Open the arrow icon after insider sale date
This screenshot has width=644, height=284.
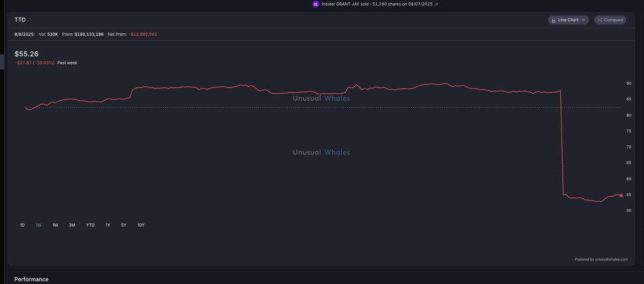(436, 4)
